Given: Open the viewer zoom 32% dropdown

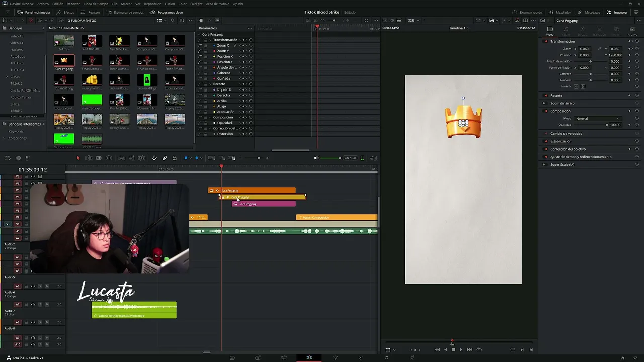Looking at the screenshot, I should tap(413, 21).
